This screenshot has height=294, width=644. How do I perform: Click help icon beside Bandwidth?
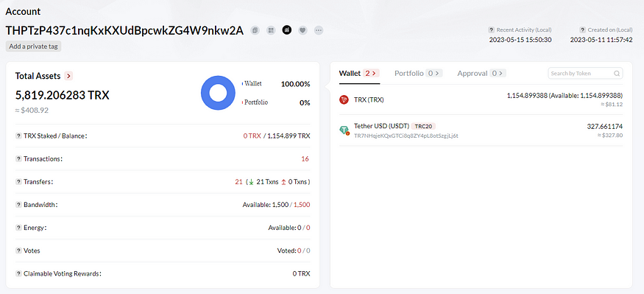(x=18, y=205)
